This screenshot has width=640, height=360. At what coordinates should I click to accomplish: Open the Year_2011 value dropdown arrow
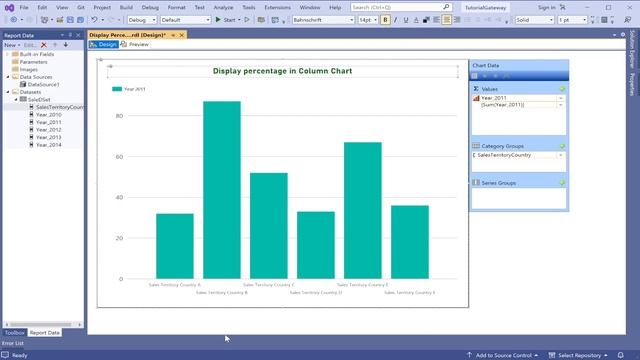(560, 98)
